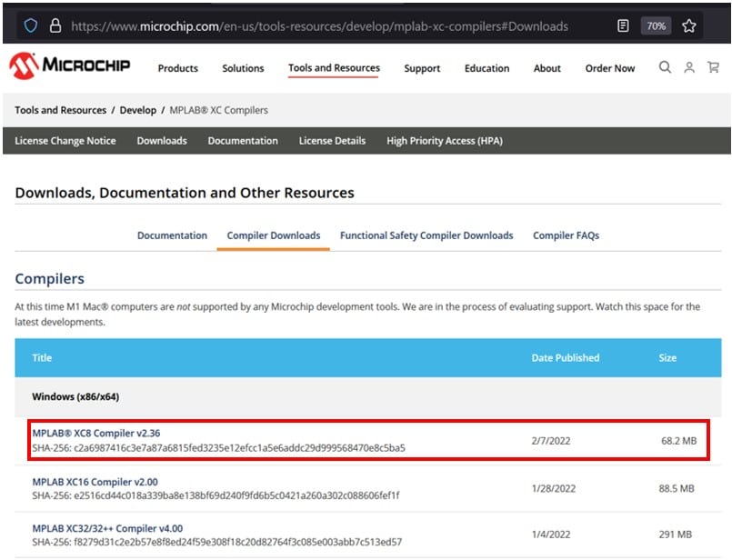This screenshot has width=732, height=560.
Task: Click the shield tracking protection icon
Action: coord(31,25)
